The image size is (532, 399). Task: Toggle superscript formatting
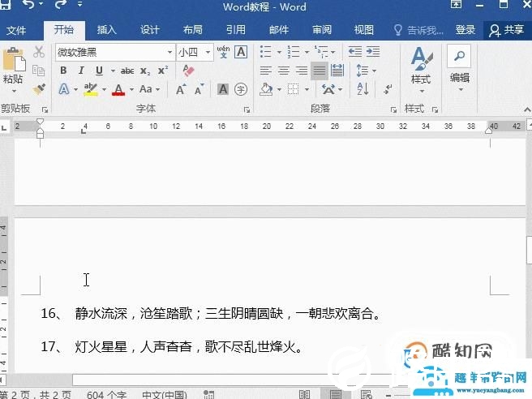click(163, 71)
